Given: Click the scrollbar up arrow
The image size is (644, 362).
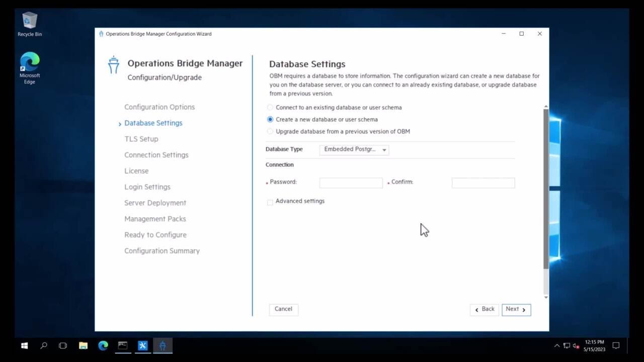Looking at the screenshot, I should pyautogui.click(x=546, y=106).
